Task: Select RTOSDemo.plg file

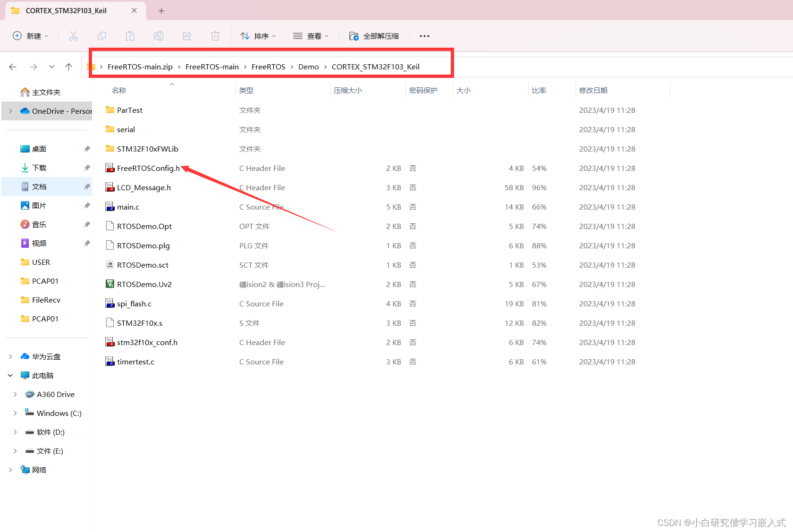Action: point(143,245)
